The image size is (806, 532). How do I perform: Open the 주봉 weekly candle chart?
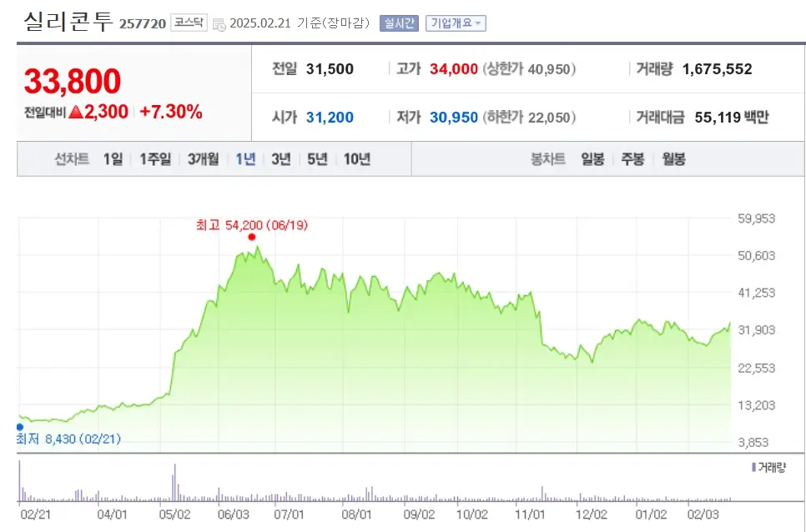point(632,159)
